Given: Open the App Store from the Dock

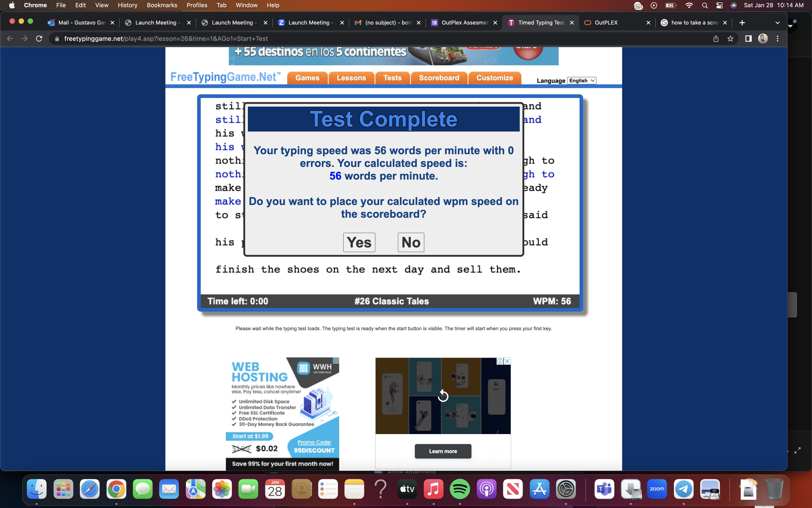Looking at the screenshot, I should (x=539, y=489).
